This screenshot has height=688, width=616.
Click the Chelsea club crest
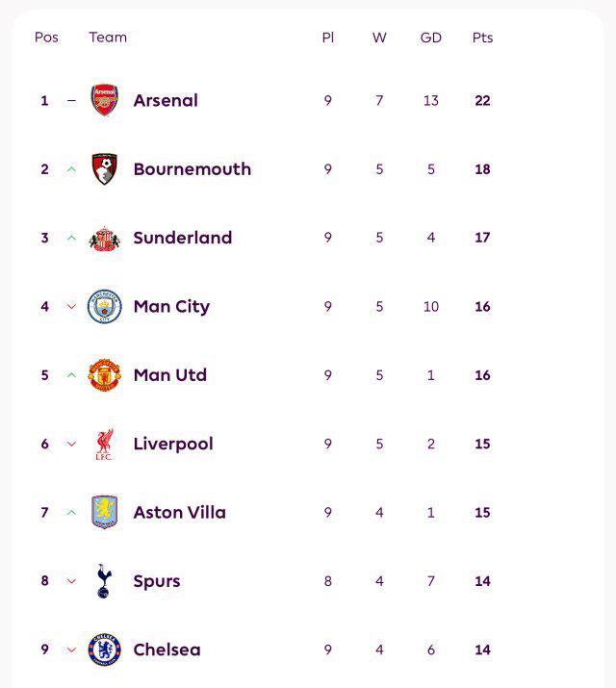[x=104, y=650]
